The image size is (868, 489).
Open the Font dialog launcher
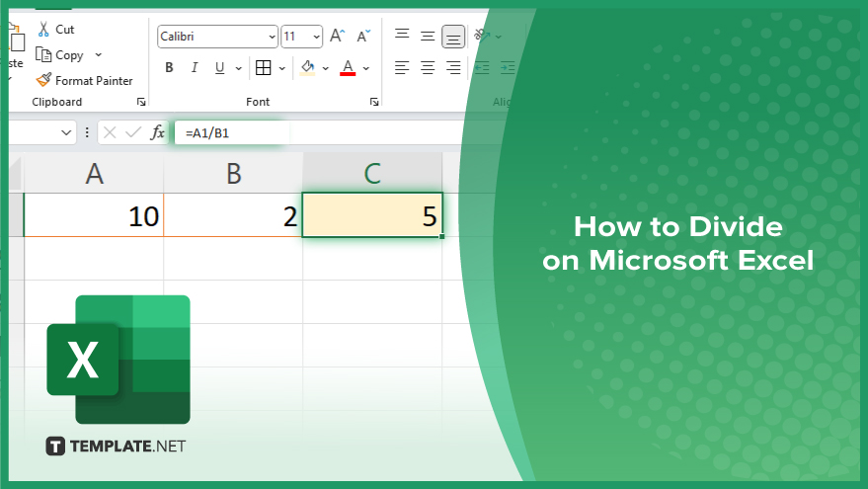[374, 102]
